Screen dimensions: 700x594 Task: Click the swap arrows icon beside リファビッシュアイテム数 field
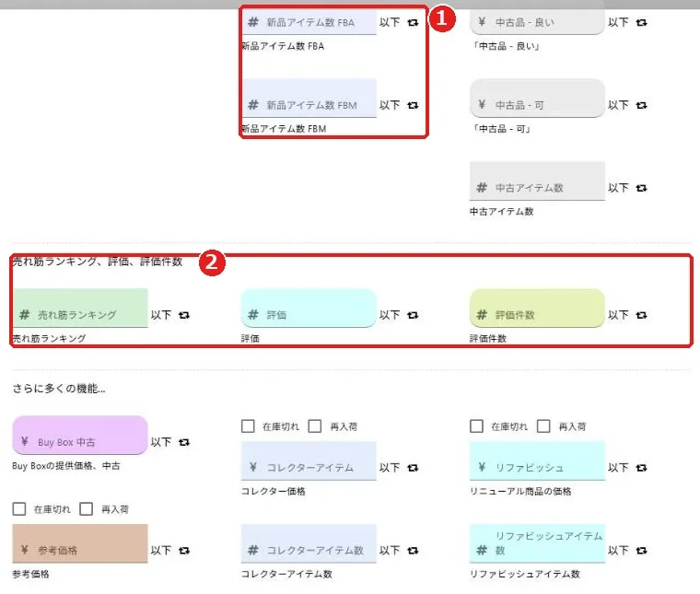click(642, 551)
